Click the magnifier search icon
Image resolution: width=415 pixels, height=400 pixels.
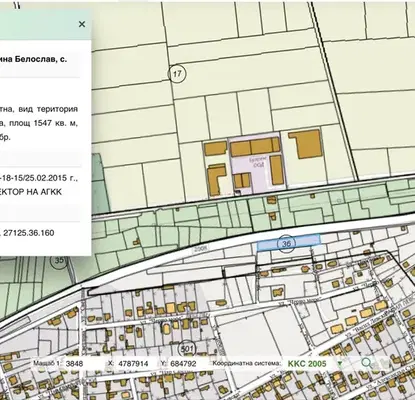click(366, 363)
